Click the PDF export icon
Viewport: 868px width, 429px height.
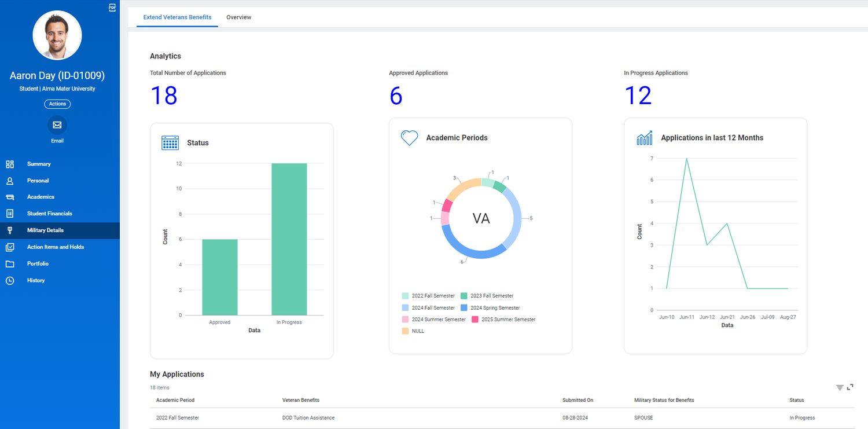[x=112, y=8]
